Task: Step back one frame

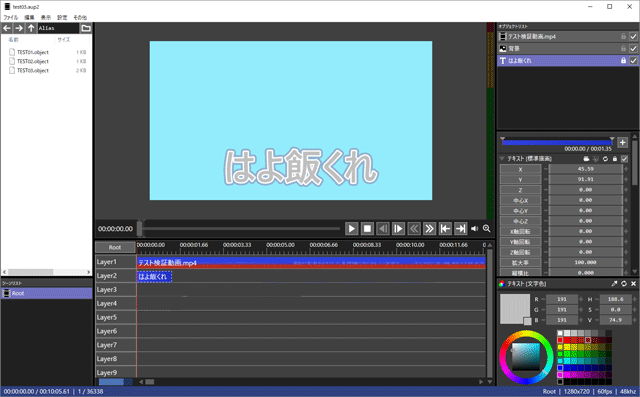Action: click(382, 228)
